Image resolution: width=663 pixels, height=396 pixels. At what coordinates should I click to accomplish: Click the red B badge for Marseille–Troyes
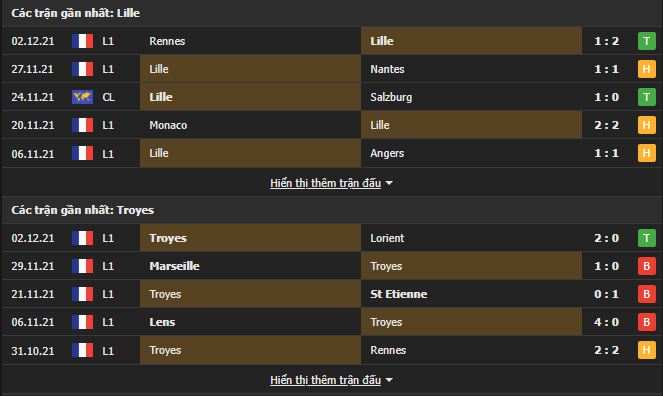(x=647, y=266)
